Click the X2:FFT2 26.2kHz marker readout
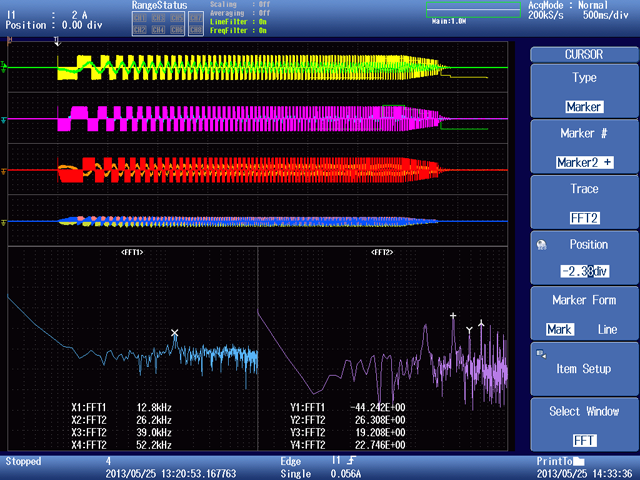Image resolution: width=640 pixels, height=480 pixels. (121, 420)
